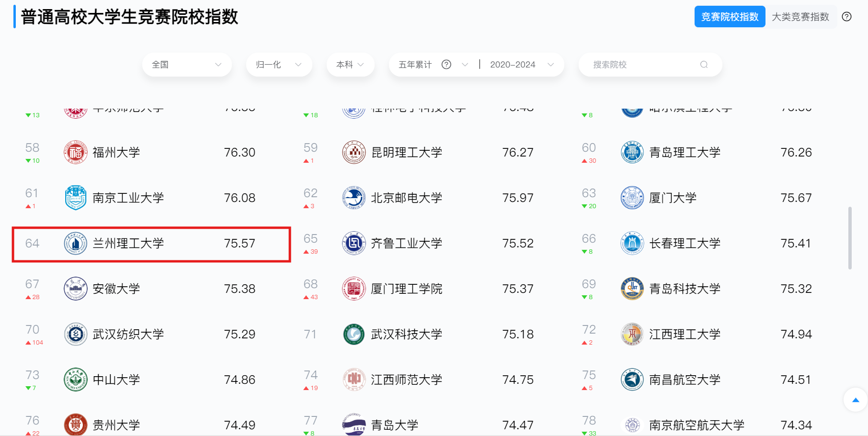Open 厦门理工学院 link
This screenshot has height=436, width=868.
(406, 289)
